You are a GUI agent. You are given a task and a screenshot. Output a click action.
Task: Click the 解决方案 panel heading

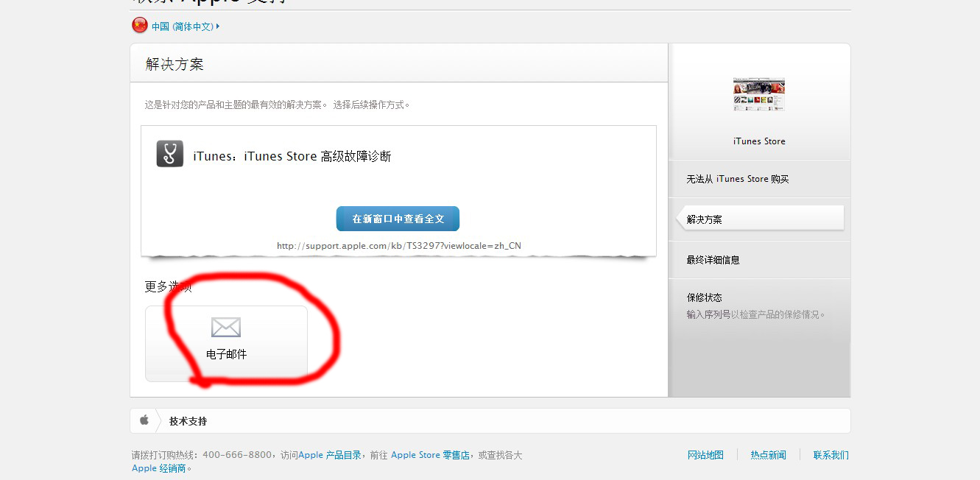tap(175, 64)
